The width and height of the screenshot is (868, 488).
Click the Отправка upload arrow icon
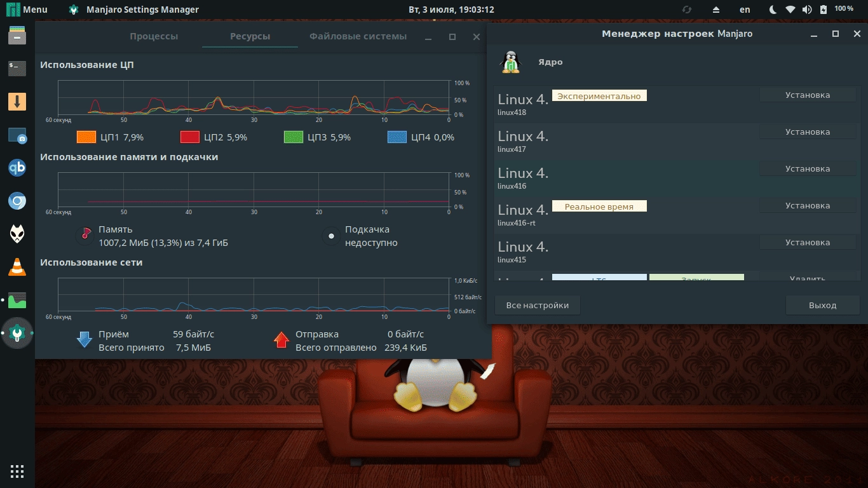coord(281,340)
